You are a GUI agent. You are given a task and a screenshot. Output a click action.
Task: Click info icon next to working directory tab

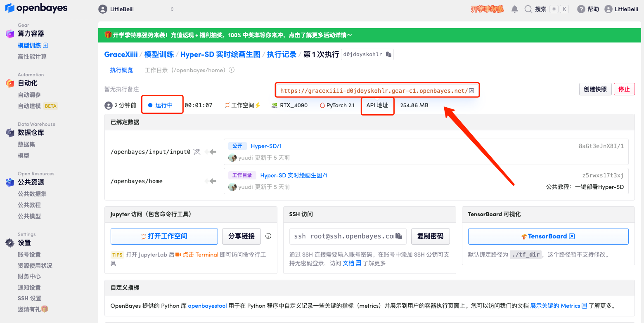pos(232,70)
